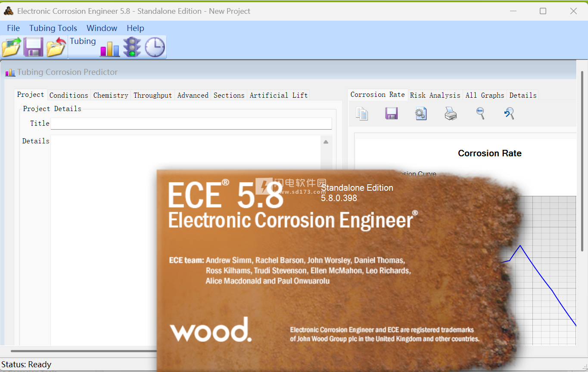
Task: Open the Tubing Tools menu
Action: tap(53, 28)
